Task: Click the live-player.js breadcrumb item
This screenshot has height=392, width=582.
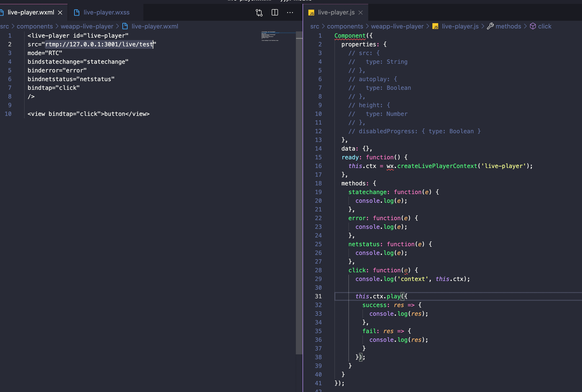Action: pos(460,26)
